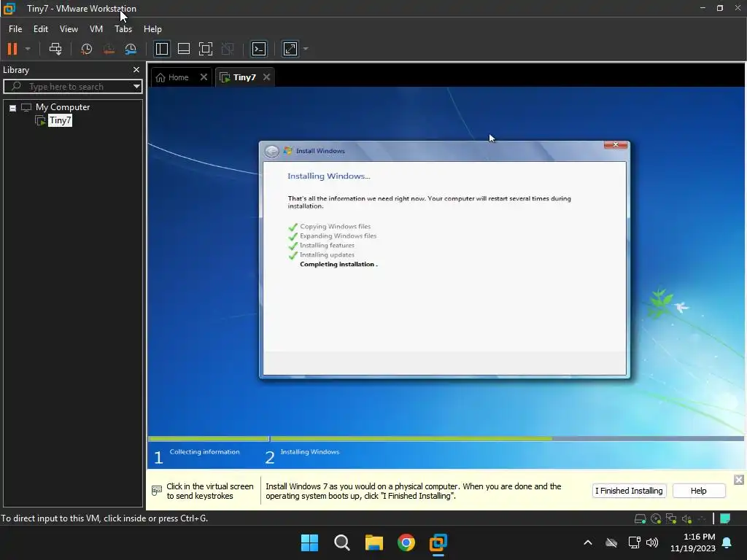The width and height of the screenshot is (747, 560).
Task: Click the volume tray icon
Action: pyautogui.click(x=652, y=542)
